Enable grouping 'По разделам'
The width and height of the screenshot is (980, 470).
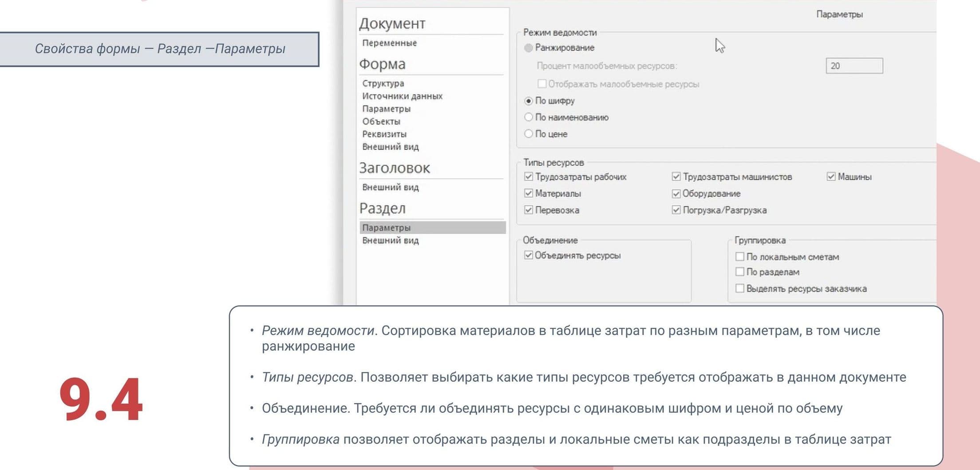[739, 272]
